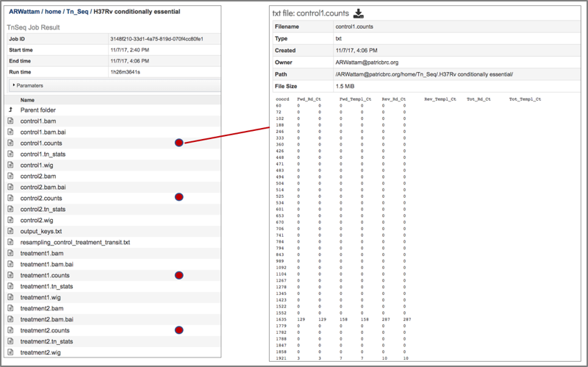Click file icon beside output_keys.txt
The image size is (588, 367).
pyautogui.click(x=10, y=231)
